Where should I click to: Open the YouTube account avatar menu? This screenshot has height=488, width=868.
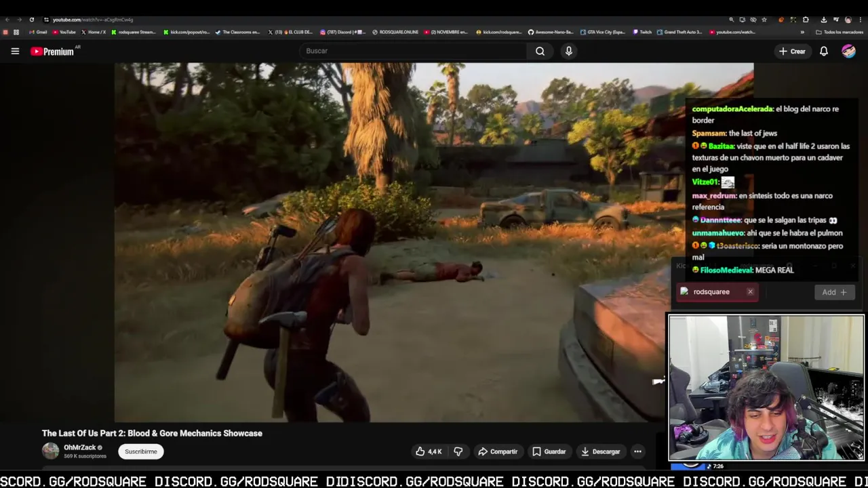pyautogui.click(x=848, y=51)
